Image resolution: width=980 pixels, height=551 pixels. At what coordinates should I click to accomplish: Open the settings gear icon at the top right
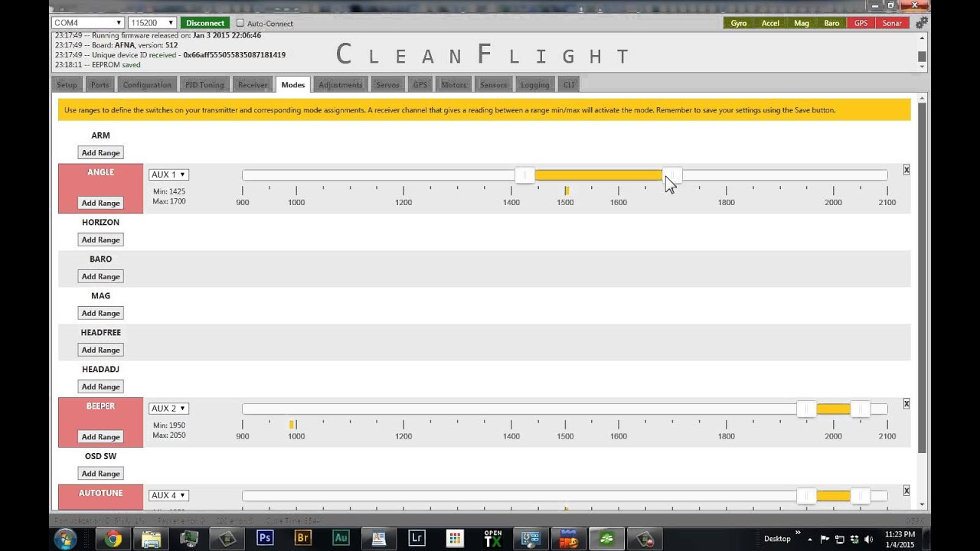coord(922,22)
